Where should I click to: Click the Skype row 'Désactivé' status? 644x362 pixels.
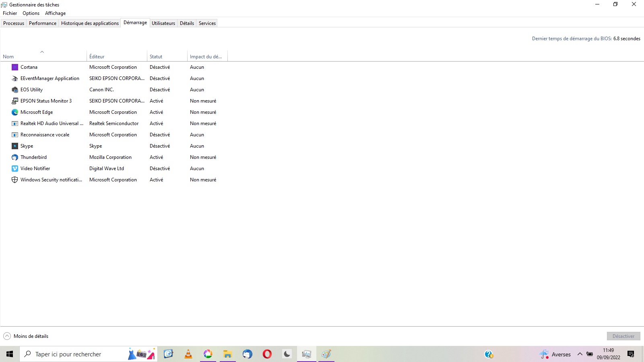pos(160,146)
